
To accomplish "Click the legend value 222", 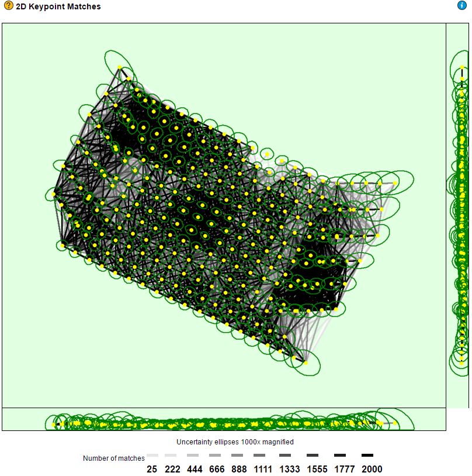I will tap(172, 469).
